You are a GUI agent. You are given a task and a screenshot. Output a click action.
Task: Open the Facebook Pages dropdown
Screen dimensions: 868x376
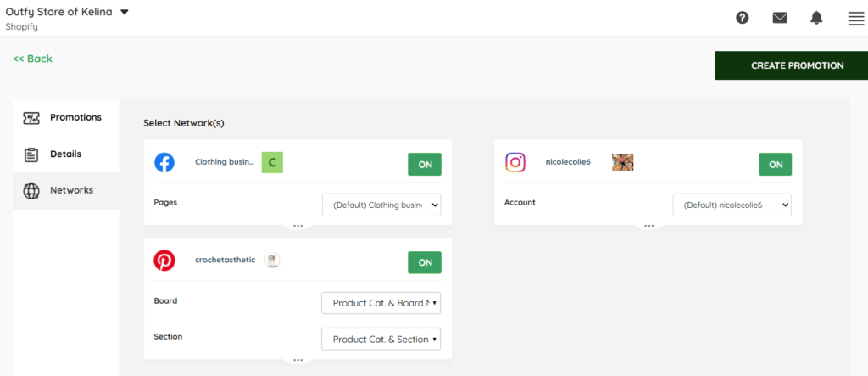point(381,205)
